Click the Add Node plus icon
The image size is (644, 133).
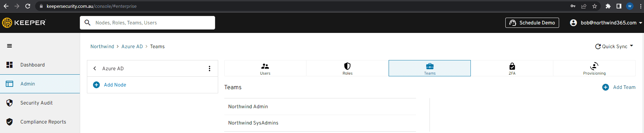(x=96, y=85)
